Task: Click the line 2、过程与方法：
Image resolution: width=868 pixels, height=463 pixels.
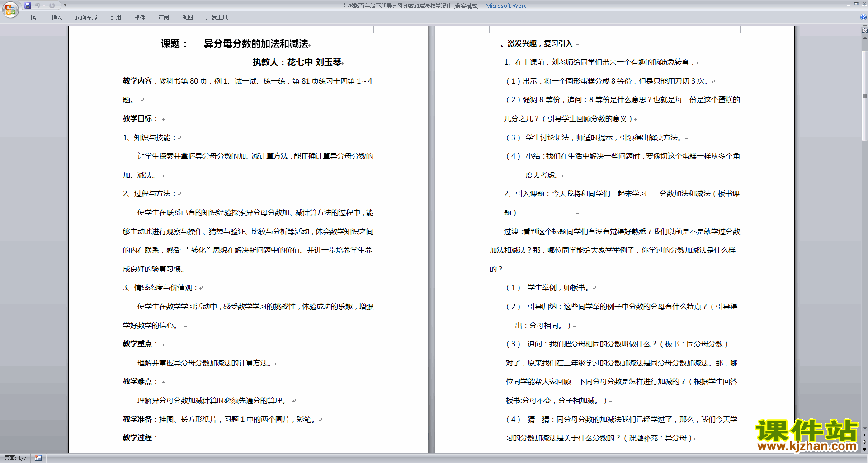Action: 150,193
